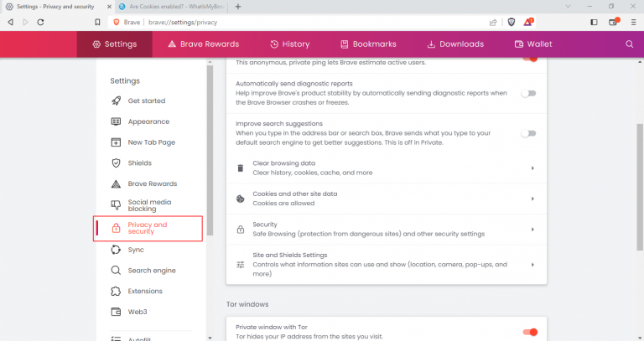Open Get started rocket icon in sidebar

click(117, 101)
